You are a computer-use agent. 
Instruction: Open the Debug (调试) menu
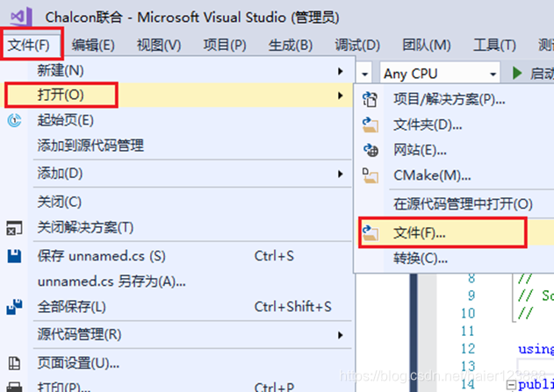click(x=356, y=45)
